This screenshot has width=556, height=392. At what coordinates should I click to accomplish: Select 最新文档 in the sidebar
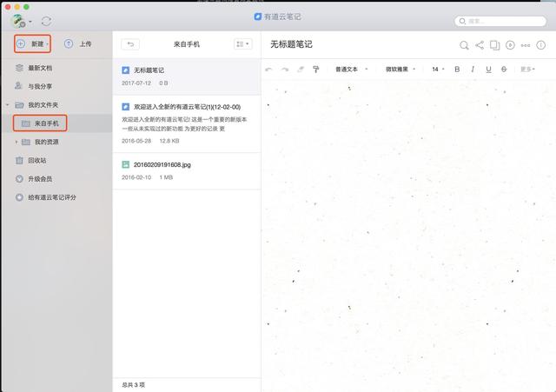click(x=41, y=67)
